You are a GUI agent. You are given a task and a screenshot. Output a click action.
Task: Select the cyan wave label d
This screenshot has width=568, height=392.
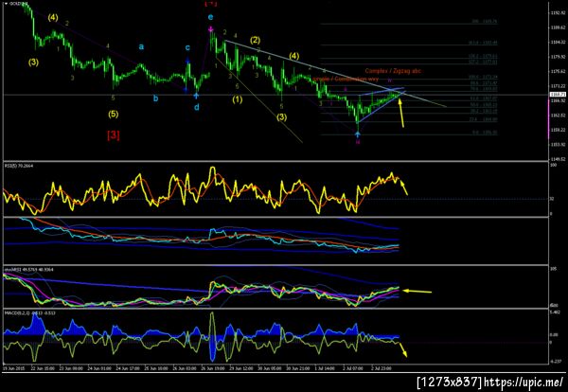(x=196, y=107)
